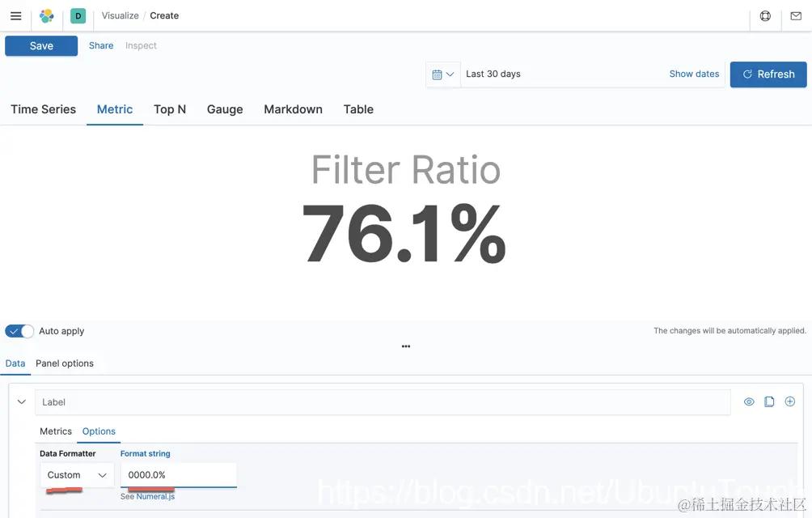Switch to the Gauge tab
Viewport: 812px width, 518px height.
[x=225, y=109]
